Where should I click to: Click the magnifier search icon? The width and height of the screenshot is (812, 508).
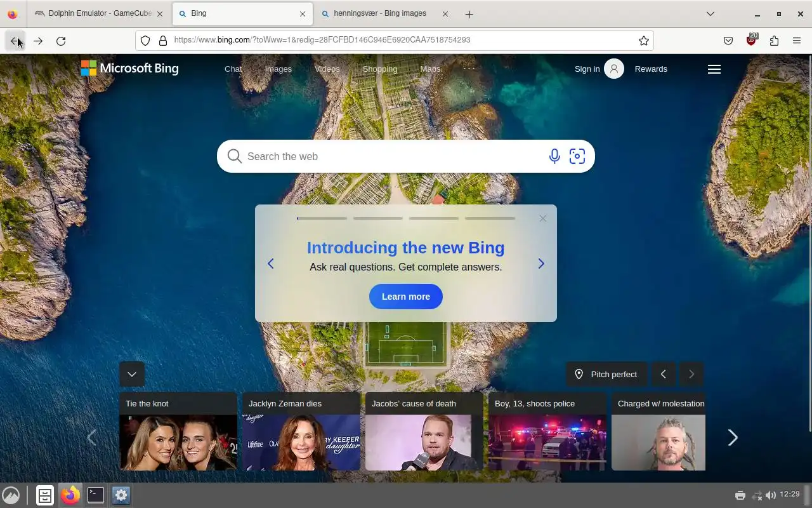tap(235, 156)
